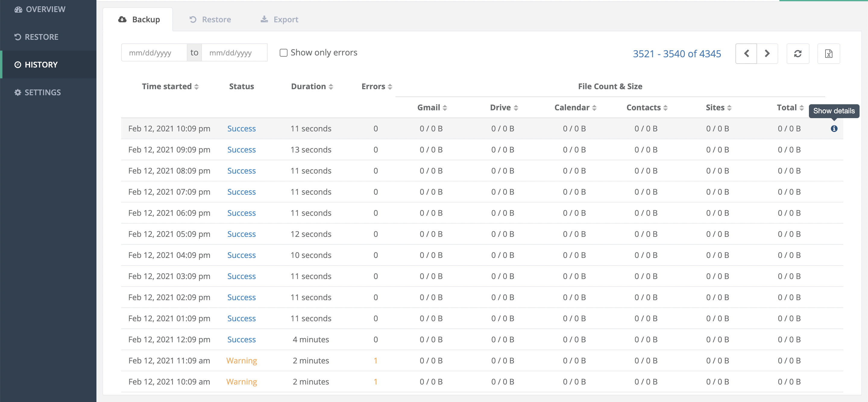Click the 13 seconds duration cell
The width and height of the screenshot is (868, 402).
tap(311, 149)
